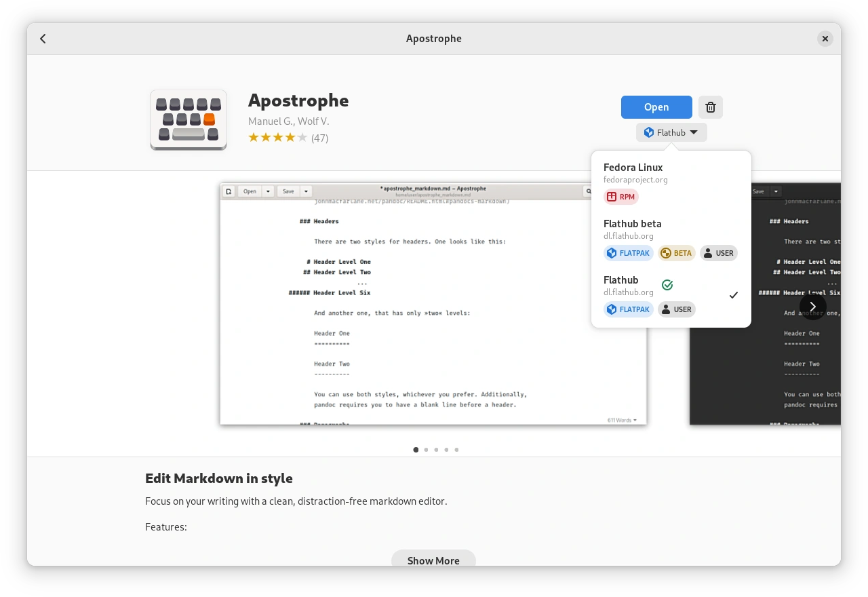Image resolution: width=868 pixels, height=597 pixels.
Task: Go back with the header arrow
Action: pyautogui.click(x=43, y=39)
